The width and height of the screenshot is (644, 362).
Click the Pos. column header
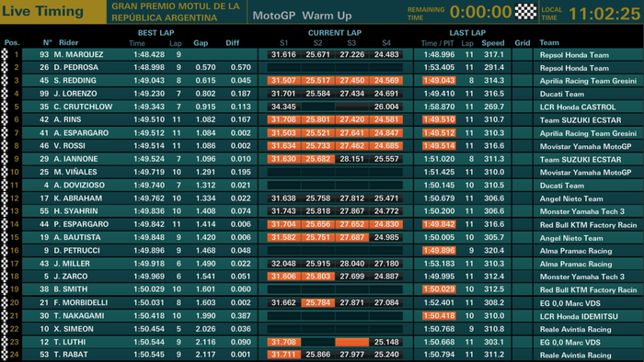pyautogui.click(x=12, y=42)
